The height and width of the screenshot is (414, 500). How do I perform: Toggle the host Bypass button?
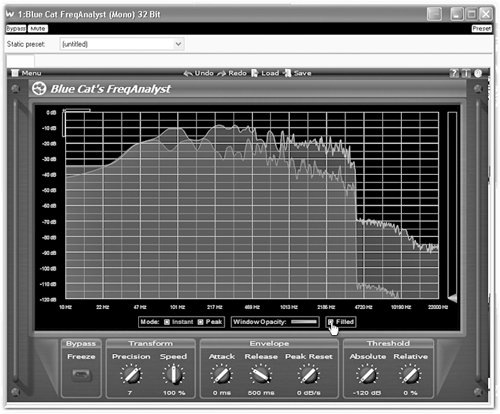16,29
